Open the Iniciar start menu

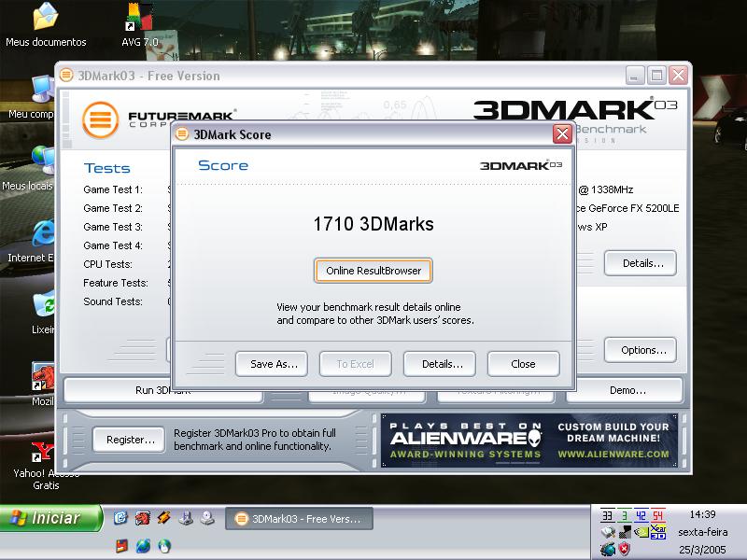[x=51, y=518]
